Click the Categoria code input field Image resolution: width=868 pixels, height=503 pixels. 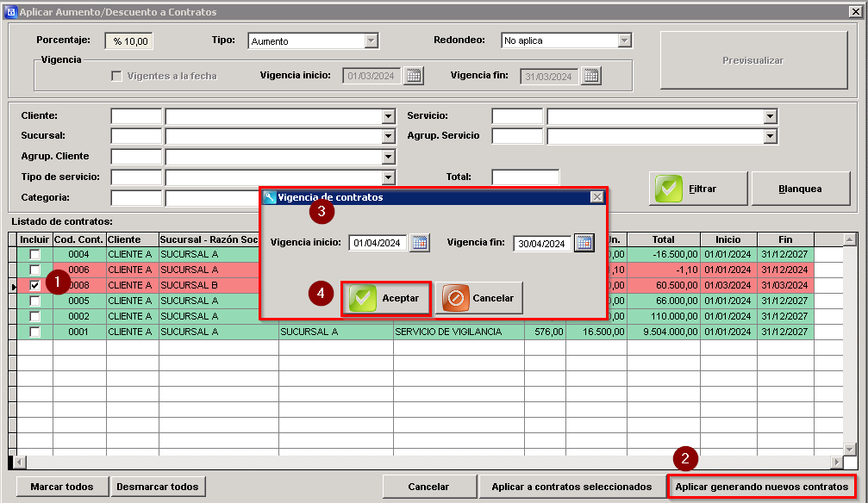[136, 197]
